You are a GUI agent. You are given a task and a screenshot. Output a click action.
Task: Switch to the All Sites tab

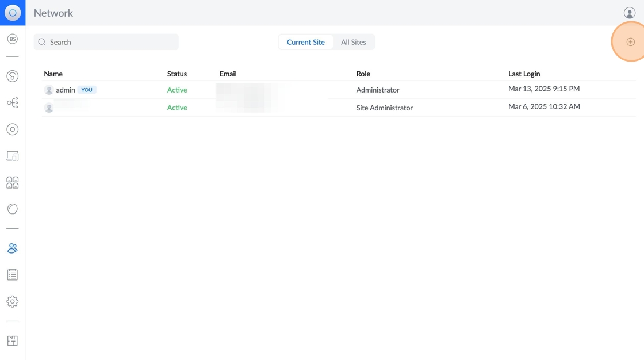353,42
